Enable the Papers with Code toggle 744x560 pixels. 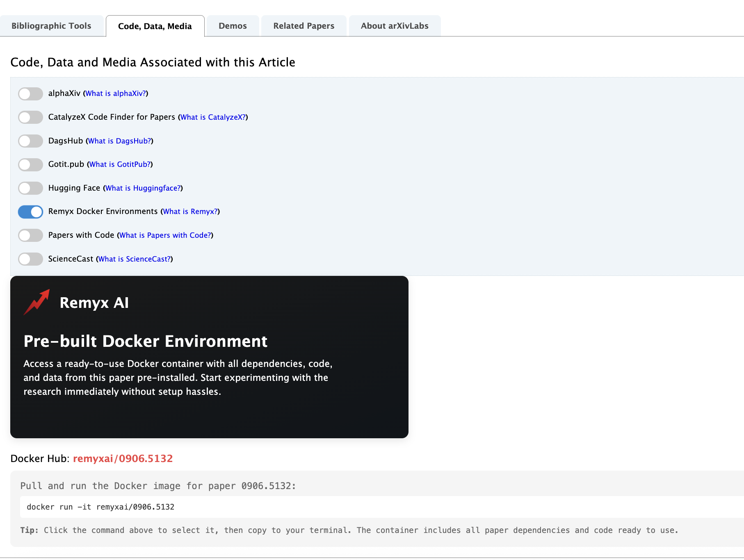[x=31, y=235]
